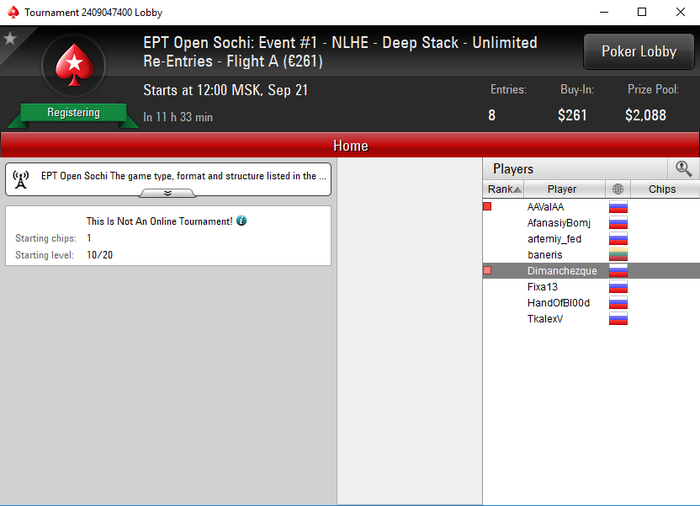
Task: Click the broadcast antenna icon in announcement
Action: coord(21,180)
